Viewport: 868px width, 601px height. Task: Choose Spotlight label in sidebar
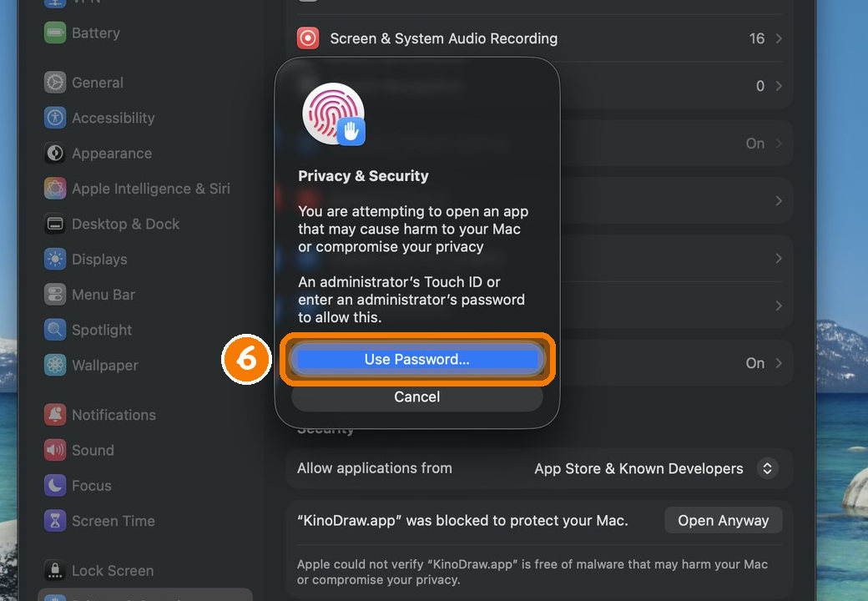(102, 330)
